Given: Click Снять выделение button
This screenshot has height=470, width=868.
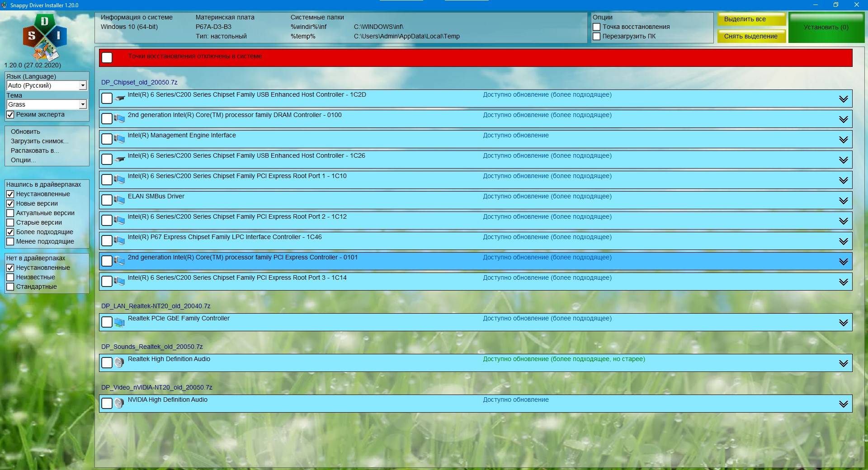Looking at the screenshot, I should [751, 36].
